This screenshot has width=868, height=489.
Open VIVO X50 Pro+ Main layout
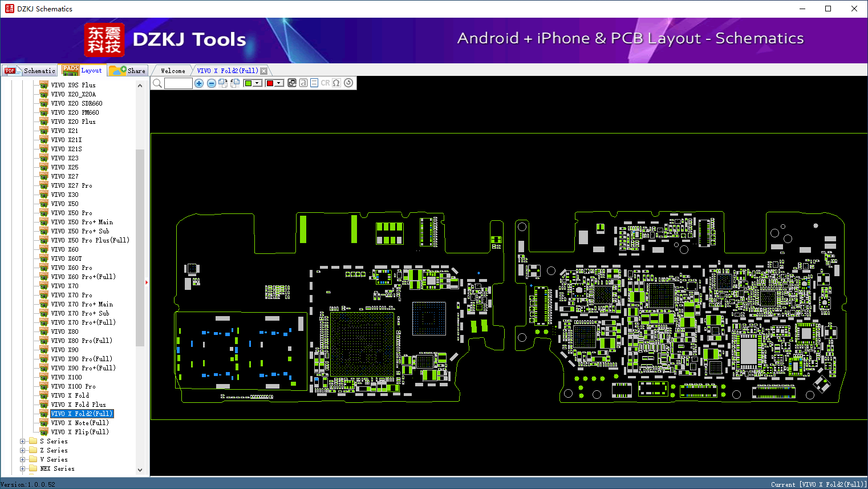(x=82, y=222)
